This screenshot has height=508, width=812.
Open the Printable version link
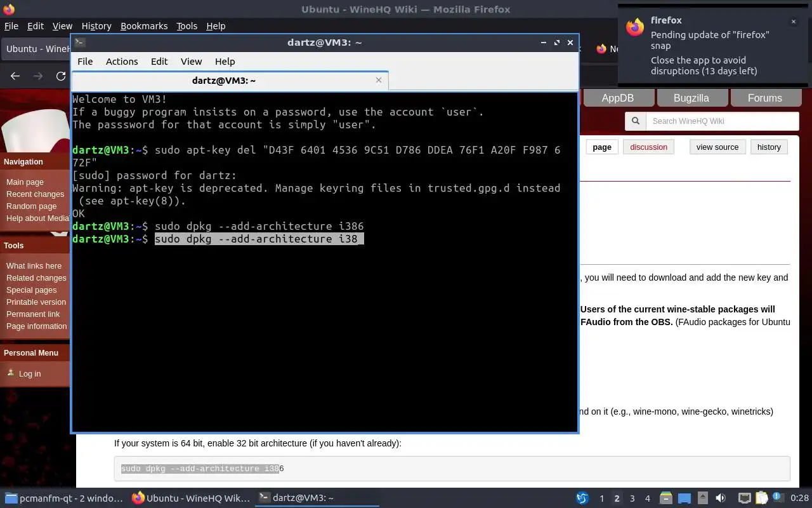[36, 302]
